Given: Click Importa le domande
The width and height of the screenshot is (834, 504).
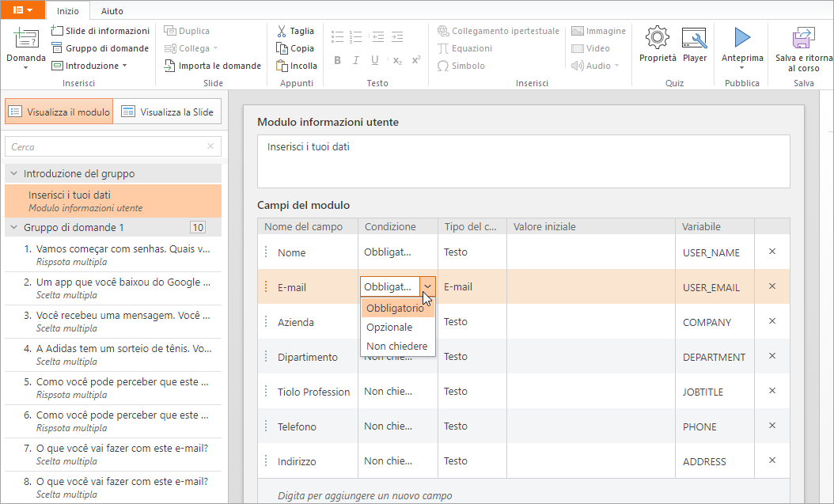Looking at the screenshot, I should pyautogui.click(x=212, y=66).
